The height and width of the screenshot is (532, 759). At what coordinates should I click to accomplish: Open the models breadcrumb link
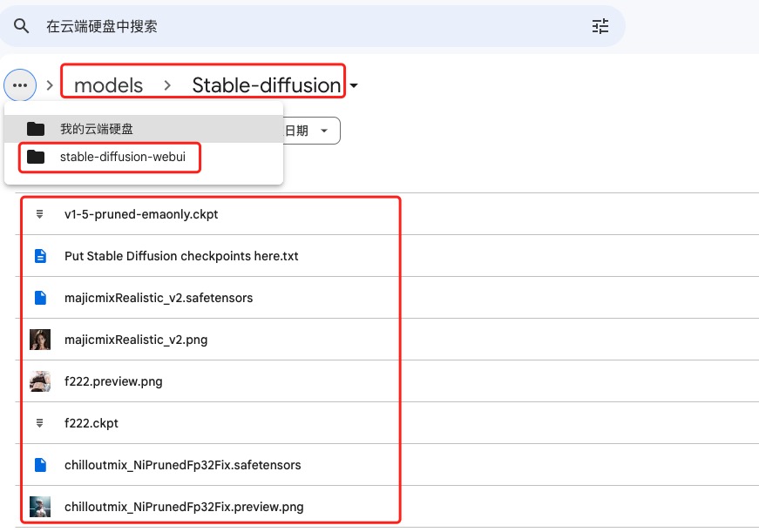click(x=106, y=85)
